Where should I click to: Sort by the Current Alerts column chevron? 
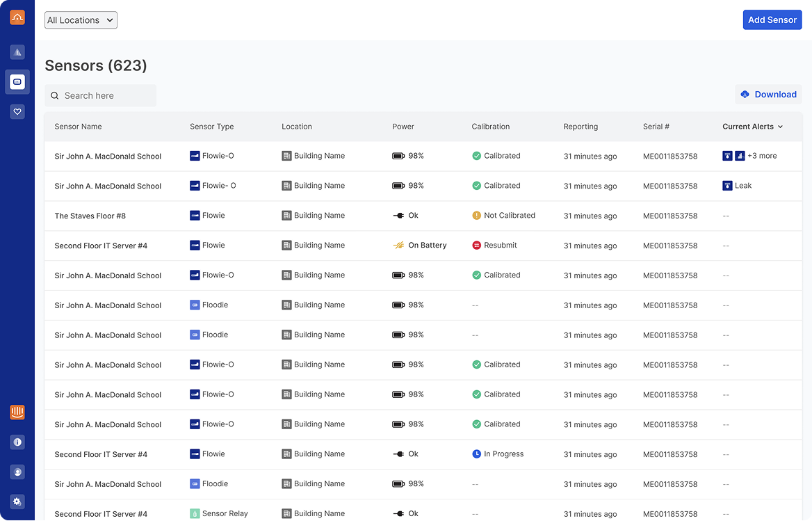pyautogui.click(x=781, y=127)
